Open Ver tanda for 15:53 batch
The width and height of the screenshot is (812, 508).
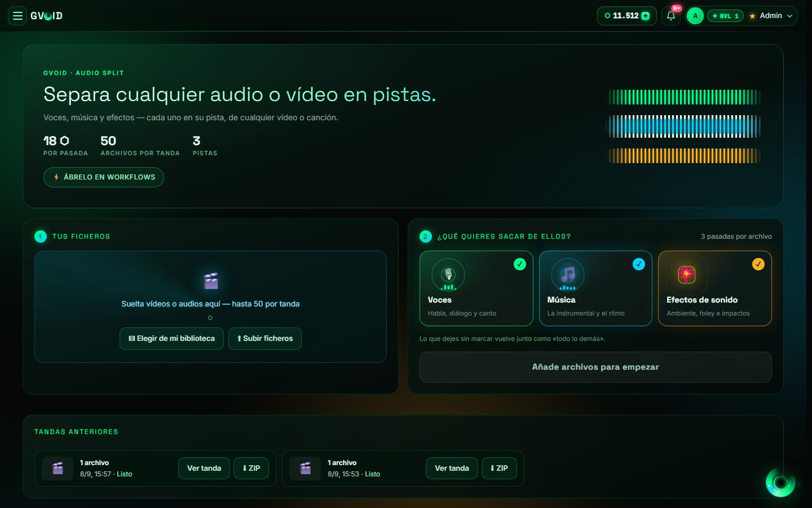point(452,468)
